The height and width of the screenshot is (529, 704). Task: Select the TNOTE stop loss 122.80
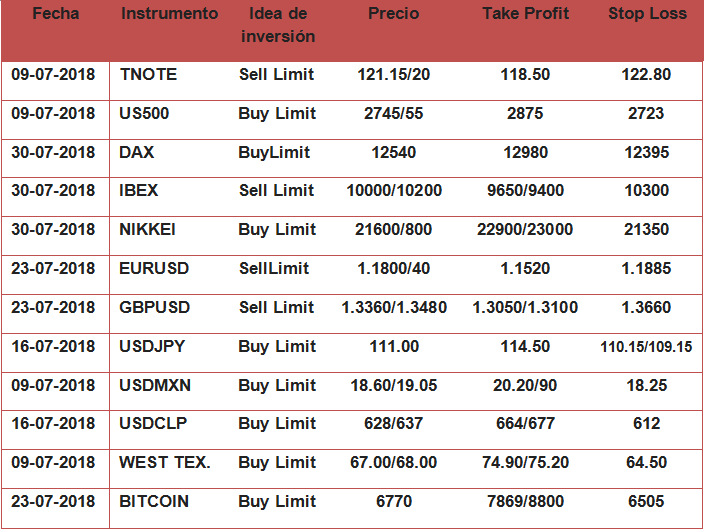coord(646,75)
